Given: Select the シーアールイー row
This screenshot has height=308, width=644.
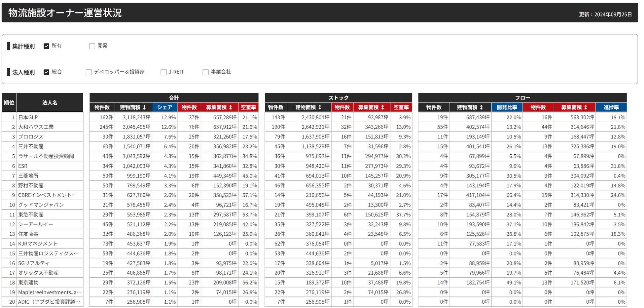Looking at the screenshot, I should [36, 224].
